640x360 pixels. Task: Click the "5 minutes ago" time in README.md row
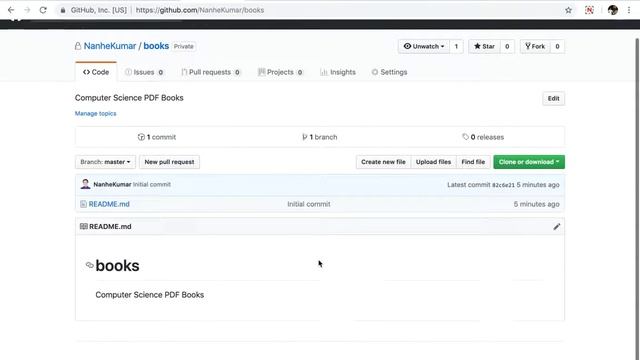click(536, 204)
